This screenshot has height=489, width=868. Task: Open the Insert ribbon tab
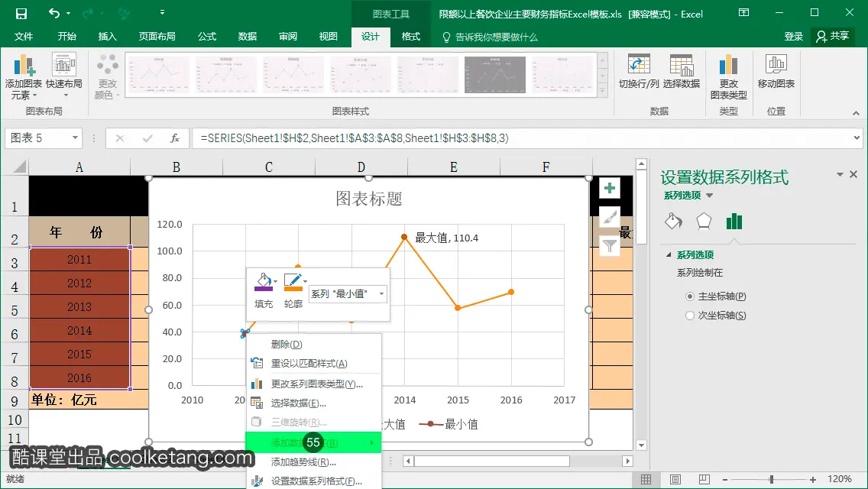click(108, 37)
